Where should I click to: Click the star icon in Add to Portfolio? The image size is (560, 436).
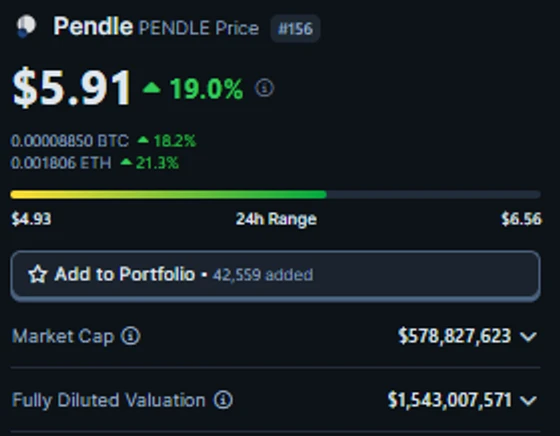(x=38, y=274)
